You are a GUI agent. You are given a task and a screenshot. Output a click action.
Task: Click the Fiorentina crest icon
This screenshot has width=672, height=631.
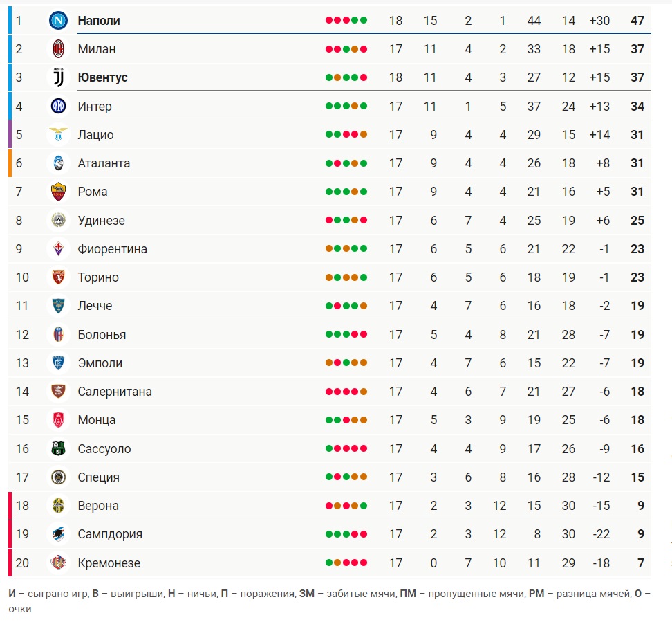[x=58, y=248]
